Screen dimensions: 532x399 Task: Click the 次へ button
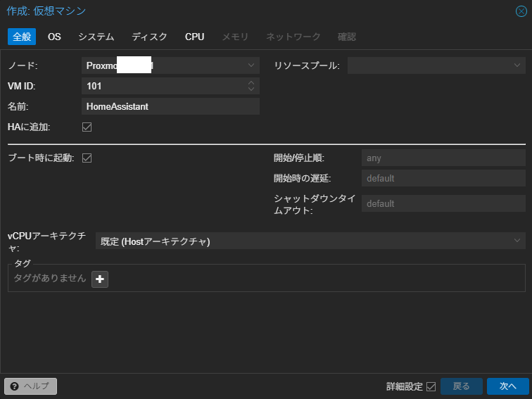pyautogui.click(x=507, y=386)
